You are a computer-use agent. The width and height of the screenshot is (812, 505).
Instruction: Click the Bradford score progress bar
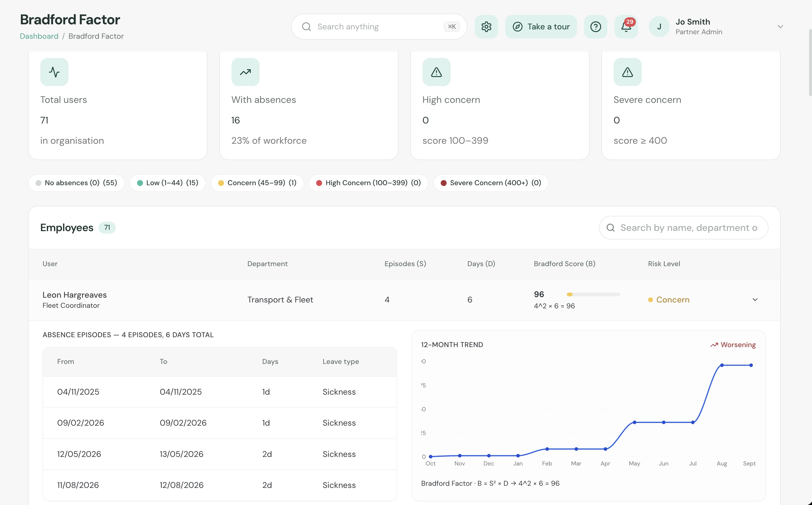tap(593, 294)
